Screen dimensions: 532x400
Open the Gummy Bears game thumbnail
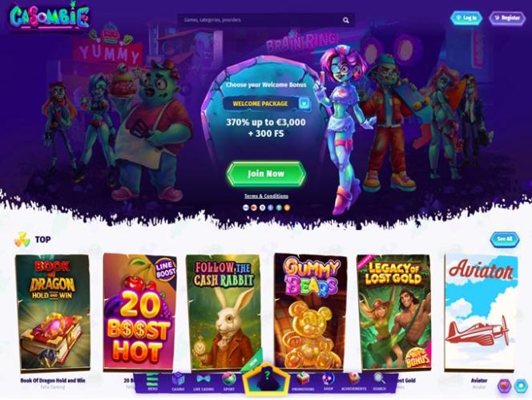pyautogui.click(x=310, y=312)
